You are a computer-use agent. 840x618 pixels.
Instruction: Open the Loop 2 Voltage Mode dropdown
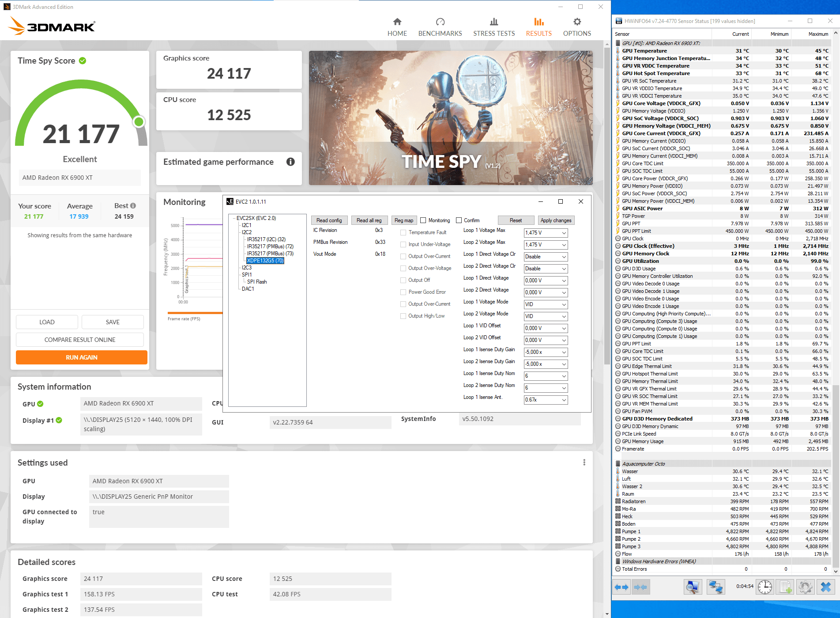point(546,316)
